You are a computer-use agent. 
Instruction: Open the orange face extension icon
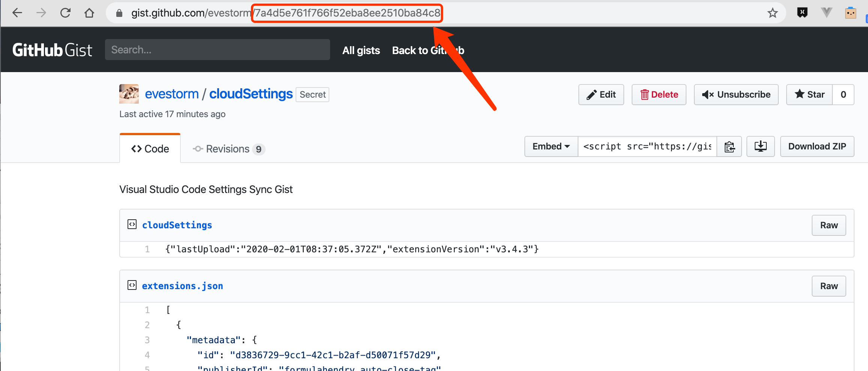[850, 13]
